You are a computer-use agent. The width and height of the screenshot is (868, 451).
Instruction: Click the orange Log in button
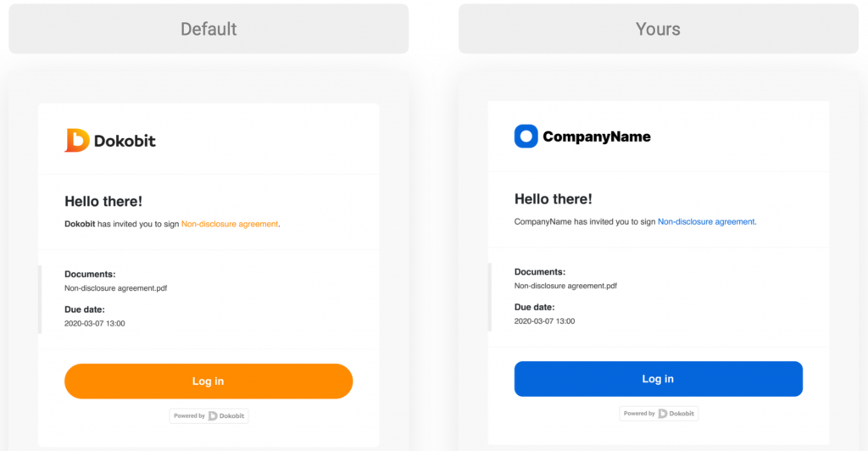[x=209, y=381]
